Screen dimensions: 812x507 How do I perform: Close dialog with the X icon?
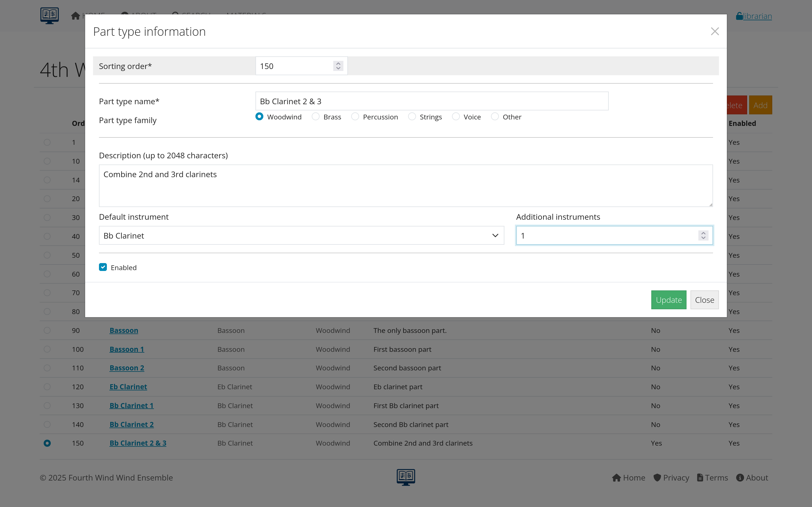[x=715, y=31]
